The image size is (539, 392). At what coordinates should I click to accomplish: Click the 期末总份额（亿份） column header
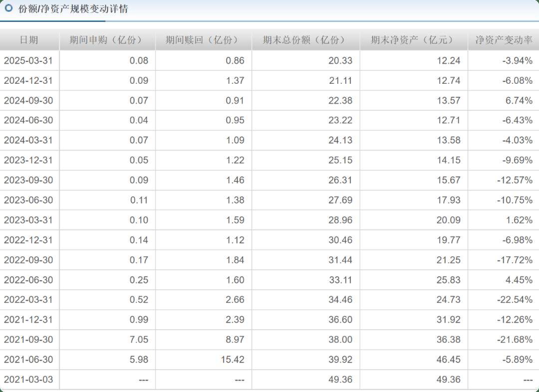(x=304, y=40)
